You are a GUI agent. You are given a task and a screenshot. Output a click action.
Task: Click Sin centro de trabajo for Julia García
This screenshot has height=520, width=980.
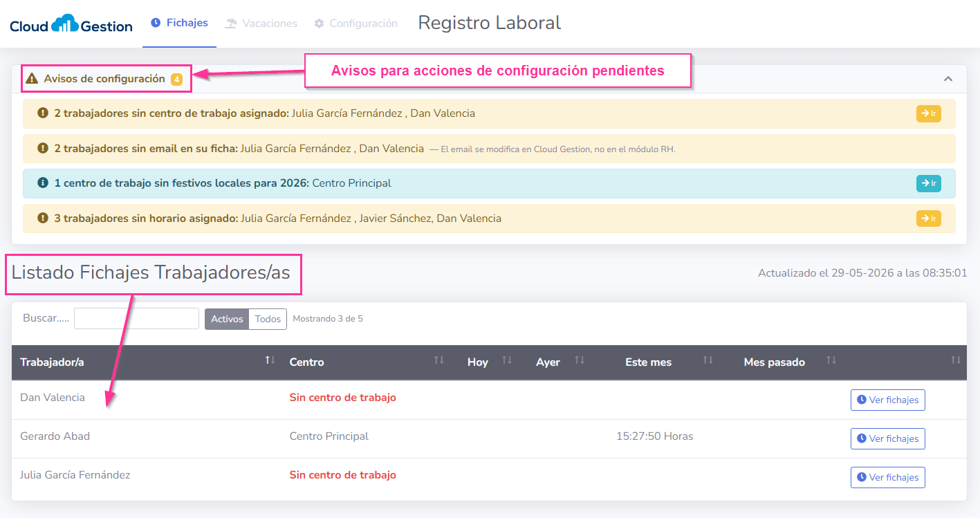point(343,475)
